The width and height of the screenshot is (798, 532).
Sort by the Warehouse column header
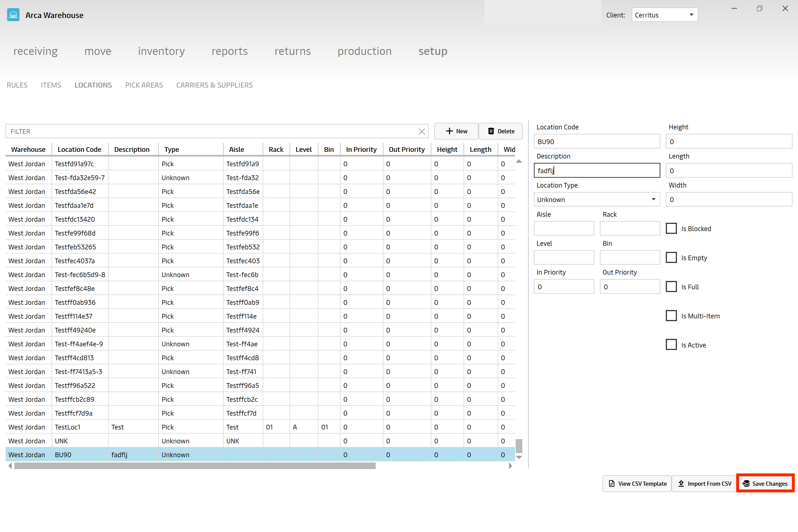pyautogui.click(x=28, y=150)
